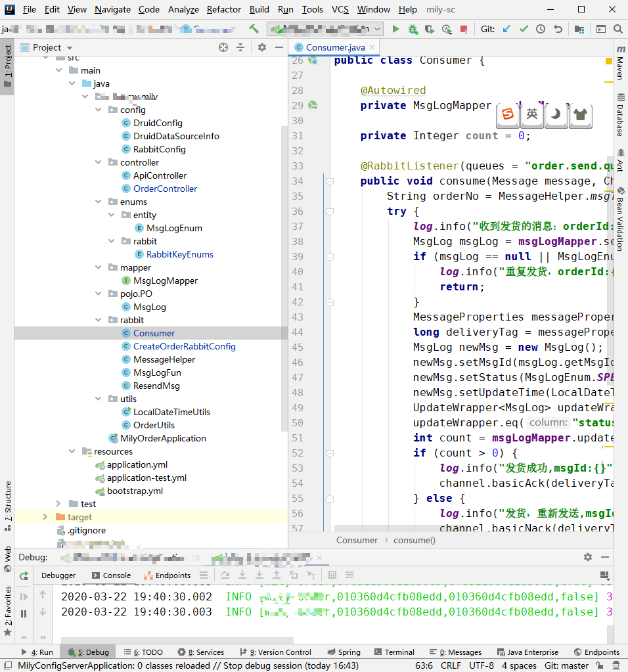Toggle fold marker at line 36 try
Viewport: 628px width, 672px height.
[330, 212]
